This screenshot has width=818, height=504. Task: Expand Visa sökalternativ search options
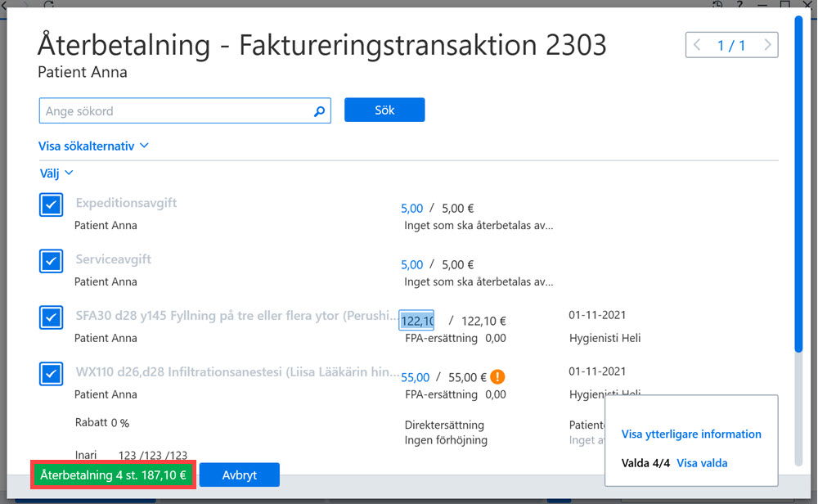93,146
